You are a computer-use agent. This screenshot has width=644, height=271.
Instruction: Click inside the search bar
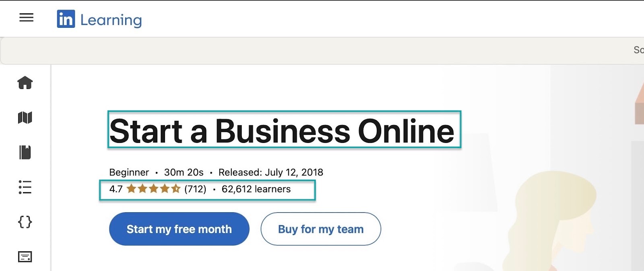[322, 49]
